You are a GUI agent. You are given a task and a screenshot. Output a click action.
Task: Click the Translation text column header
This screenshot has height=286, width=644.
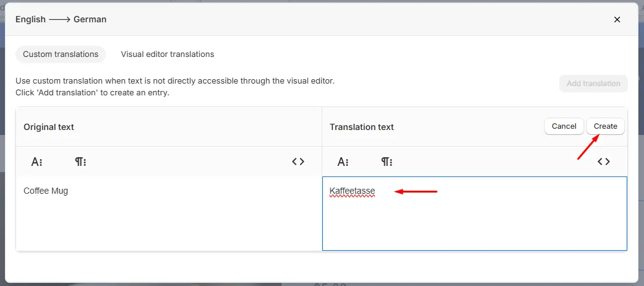[362, 127]
